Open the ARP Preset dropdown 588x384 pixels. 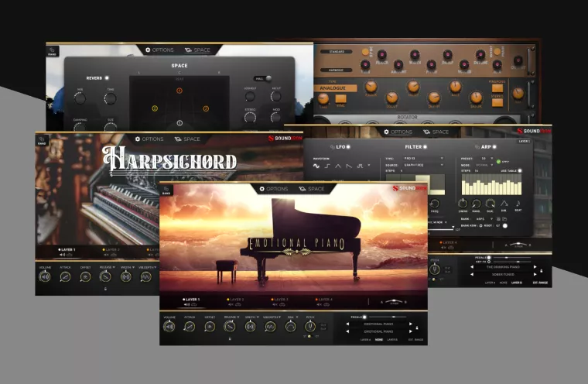487,159
